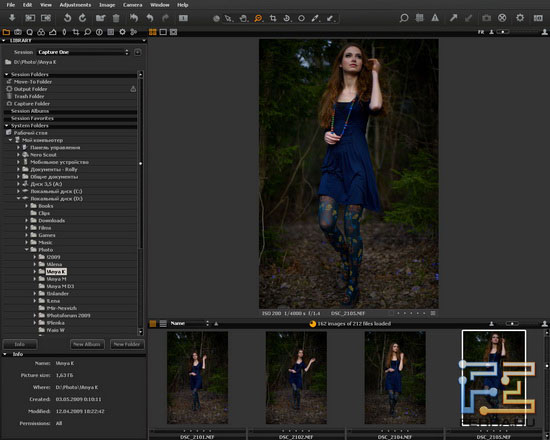
Task: Toggle the grid overlay icon
Action: tap(420, 18)
